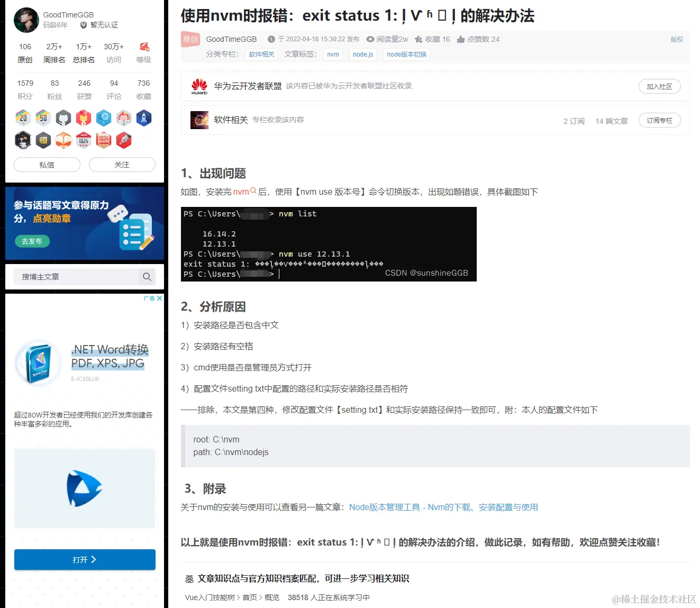
Task: Click the 暂无认证 shield icon
Action: click(x=84, y=25)
